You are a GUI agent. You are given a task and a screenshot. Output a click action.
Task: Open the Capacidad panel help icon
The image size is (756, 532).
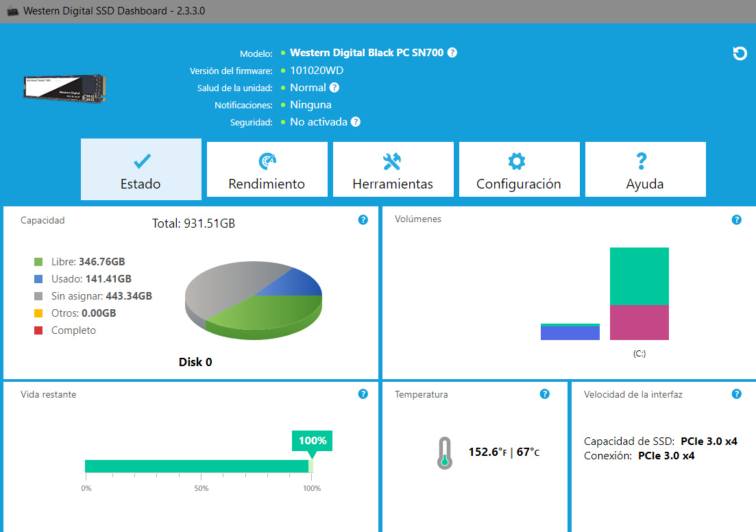pos(363,220)
